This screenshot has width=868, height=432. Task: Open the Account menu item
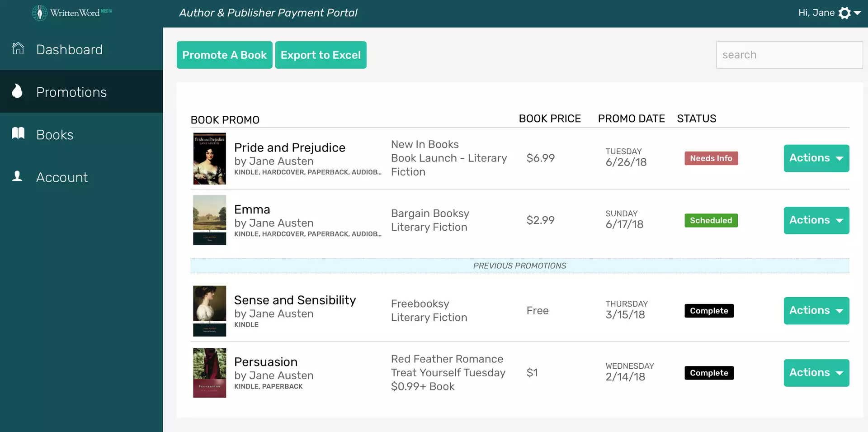pyautogui.click(x=62, y=177)
